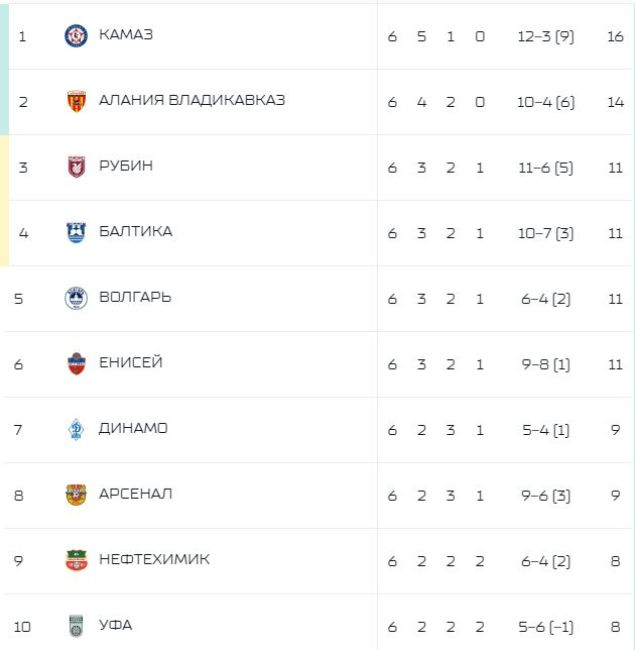The width and height of the screenshot is (635, 650).
Task: Open the АЛАНИЯ ВЛАДИКАВКАЗ team link
Action: click(192, 101)
